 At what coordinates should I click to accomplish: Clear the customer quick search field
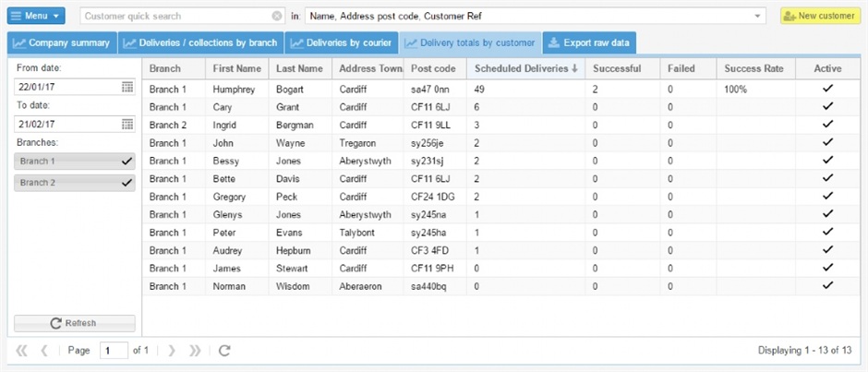pyautogui.click(x=277, y=16)
